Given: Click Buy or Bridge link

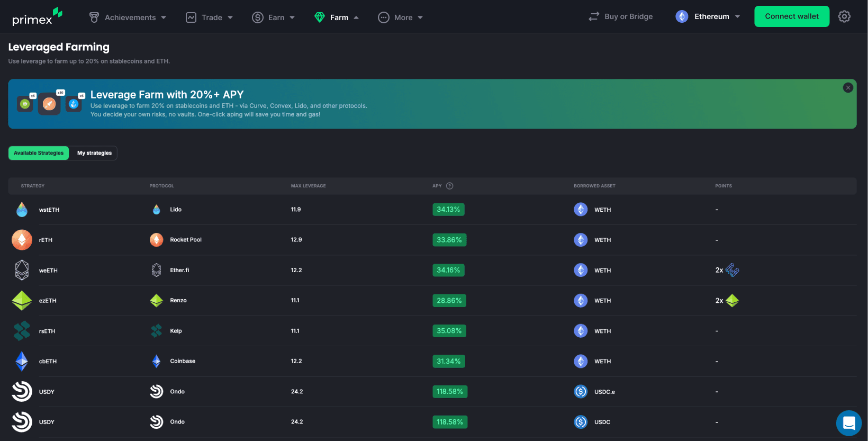Looking at the screenshot, I should pyautogui.click(x=621, y=16).
